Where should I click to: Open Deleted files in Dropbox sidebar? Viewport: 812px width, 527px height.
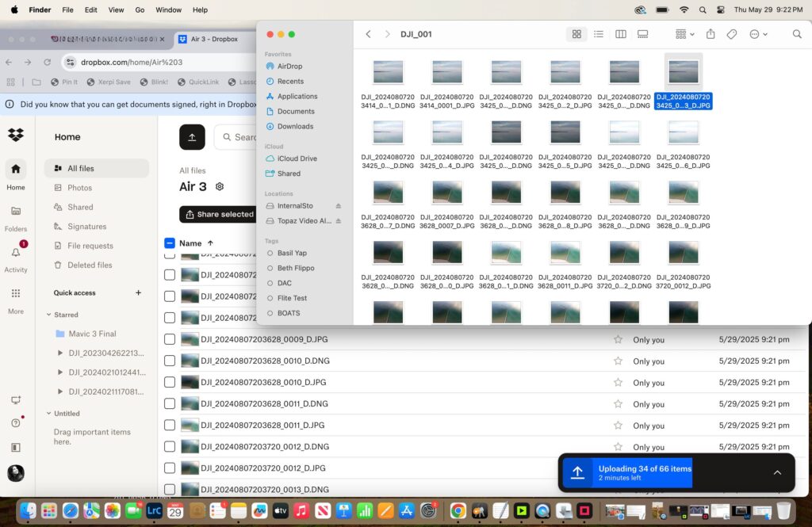point(90,265)
